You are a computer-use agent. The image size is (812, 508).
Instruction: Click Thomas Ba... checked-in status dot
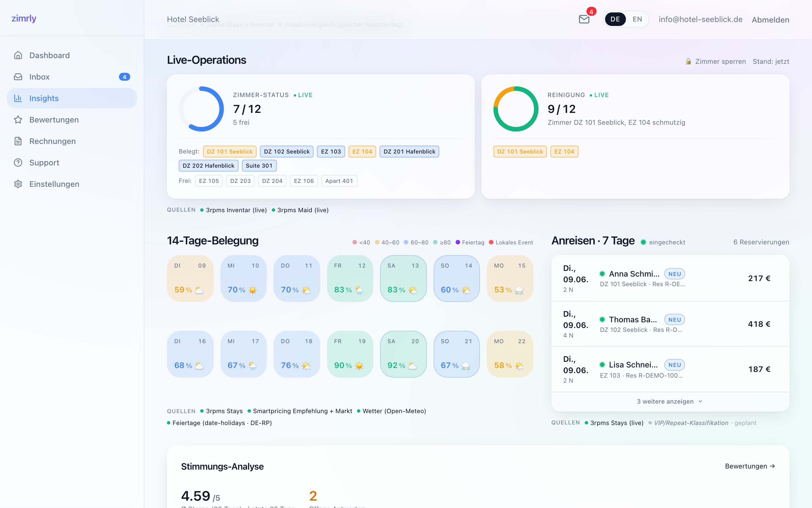click(602, 319)
